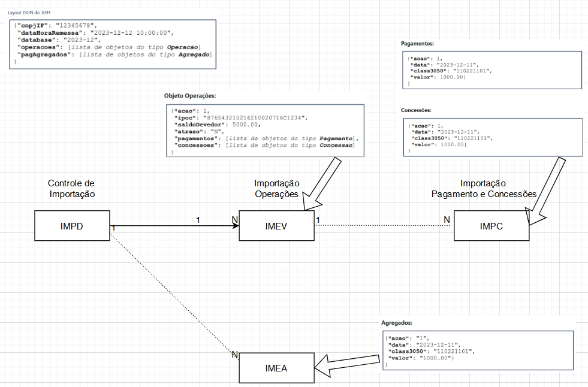Select the IMEV box

pos(276,225)
